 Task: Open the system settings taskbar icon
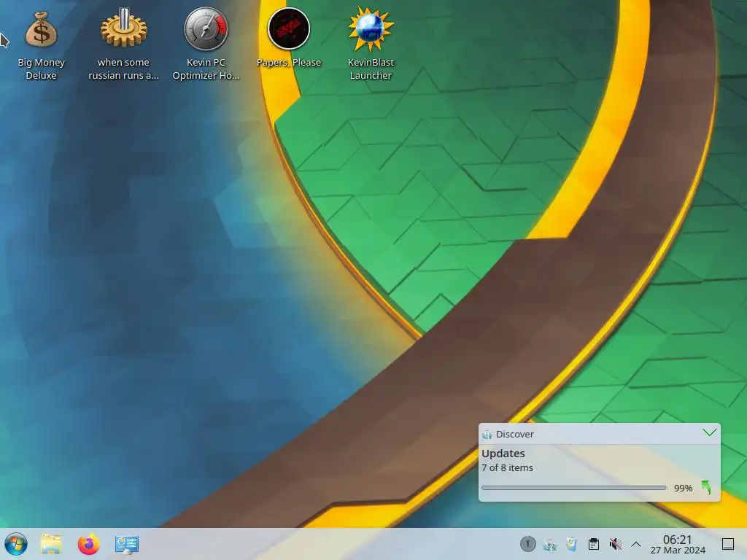click(x=127, y=544)
